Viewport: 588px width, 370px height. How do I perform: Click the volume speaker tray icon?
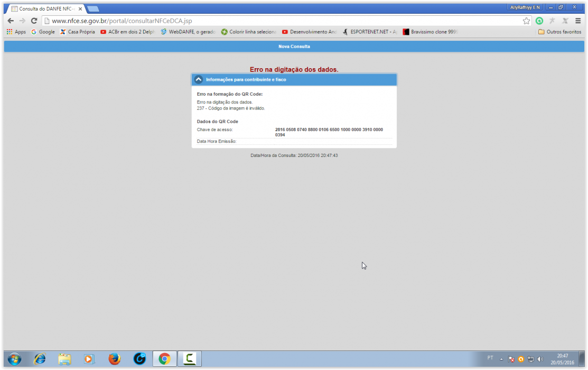(540, 359)
